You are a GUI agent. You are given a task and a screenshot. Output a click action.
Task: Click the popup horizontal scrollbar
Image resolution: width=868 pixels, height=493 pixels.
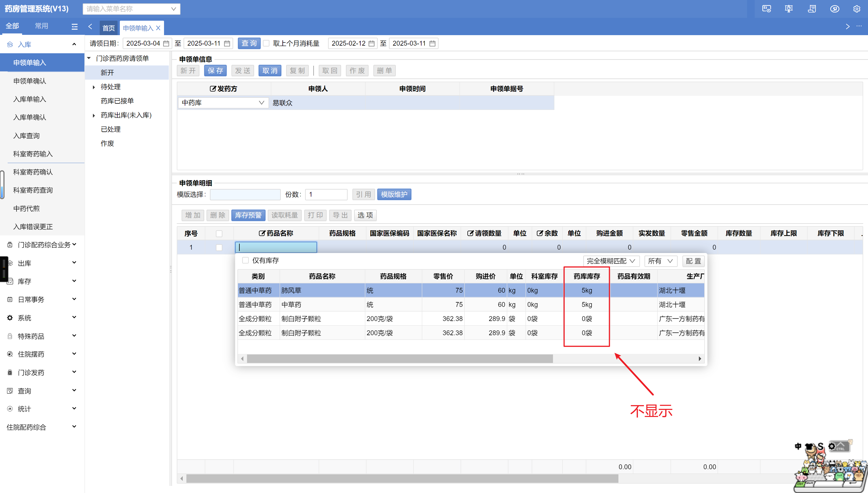tap(399, 359)
